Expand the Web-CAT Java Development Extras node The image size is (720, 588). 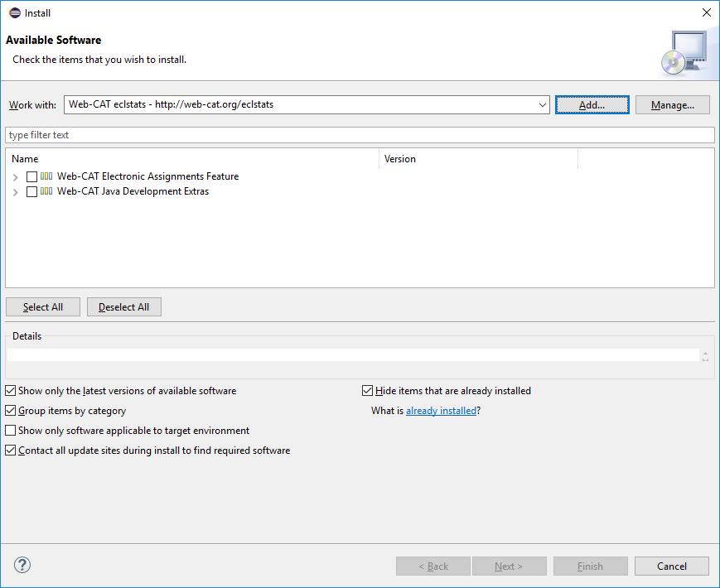pos(15,191)
